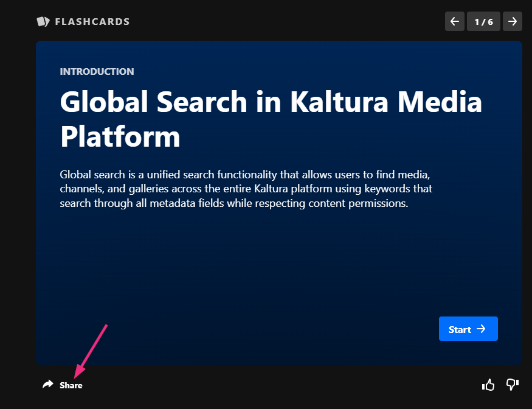This screenshot has height=409, width=532.
Task: Advance to the next flashcard arrow
Action: tap(513, 21)
